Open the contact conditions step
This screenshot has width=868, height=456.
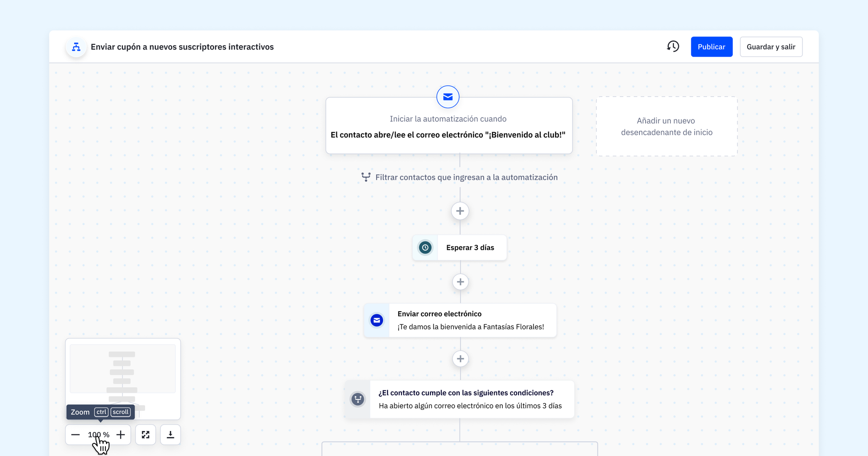(x=470, y=399)
